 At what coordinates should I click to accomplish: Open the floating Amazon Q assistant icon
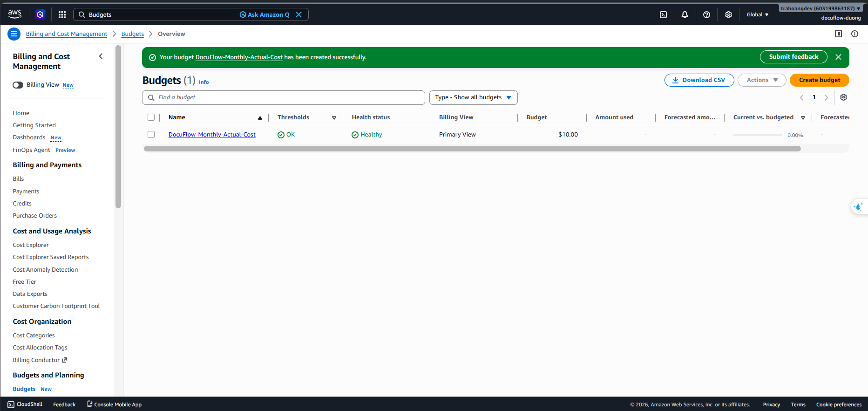[x=859, y=206]
